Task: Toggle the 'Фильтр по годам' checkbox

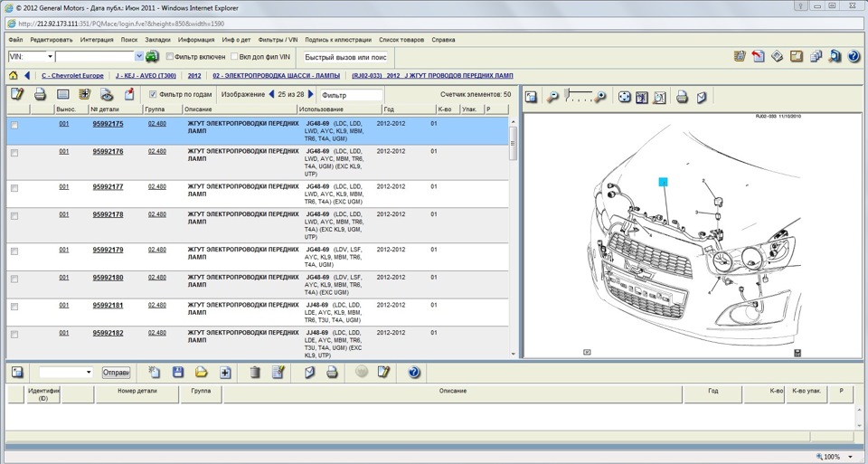Action: click(153, 94)
